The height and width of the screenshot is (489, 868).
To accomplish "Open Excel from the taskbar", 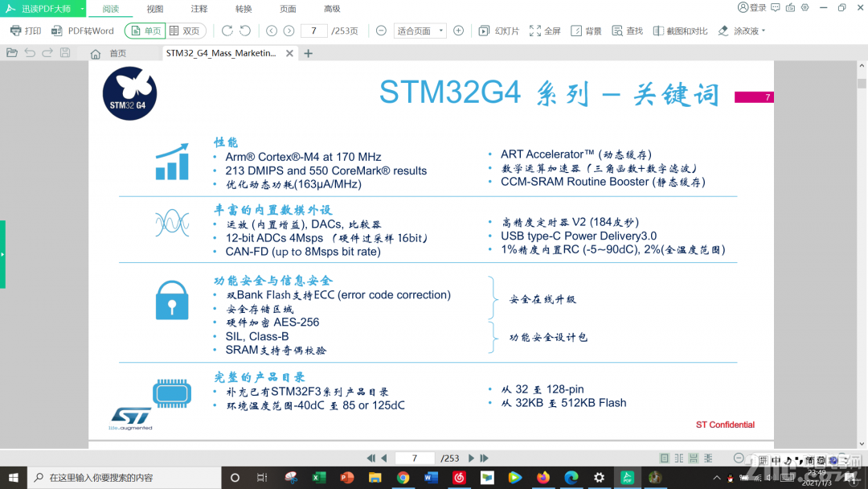I will pyautogui.click(x=319, y=478).
